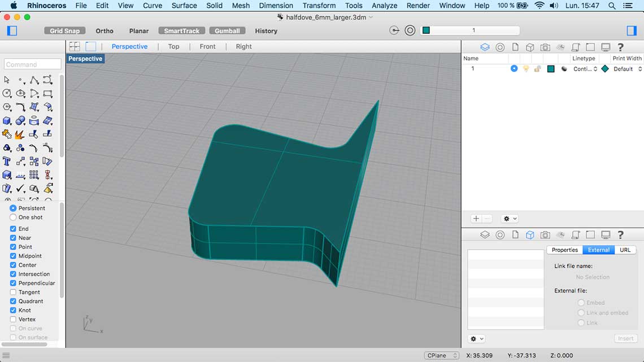This screenshot has height=362, width=644.
Task: Click the Display monitor icon in lower inspector
Action: coord(606,235)
